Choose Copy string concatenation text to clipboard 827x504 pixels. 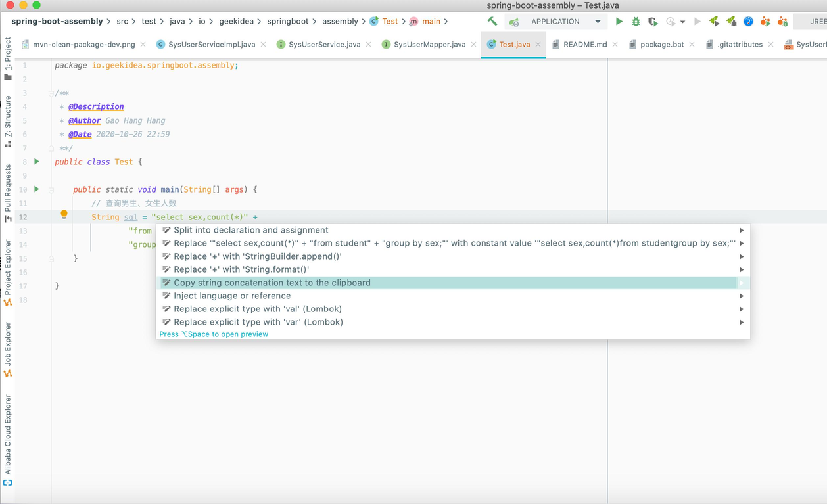click(x=453, y=283)
